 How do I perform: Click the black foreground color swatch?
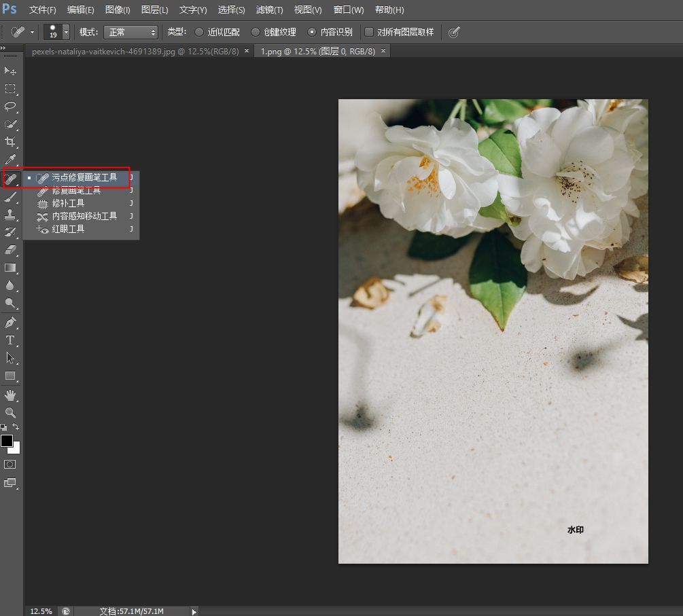[x=7, y=441]
